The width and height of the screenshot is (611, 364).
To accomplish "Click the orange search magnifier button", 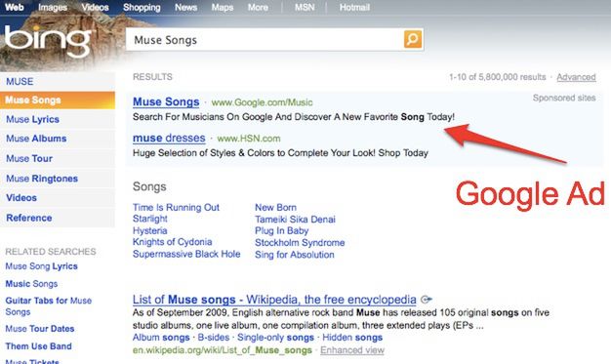I will (x=413, y=39).
